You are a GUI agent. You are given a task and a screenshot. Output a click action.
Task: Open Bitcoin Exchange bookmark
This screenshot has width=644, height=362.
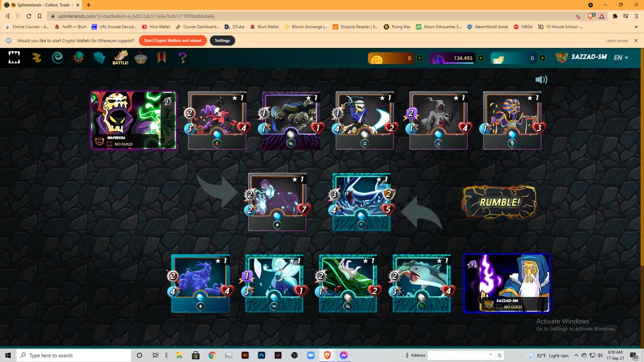click(x=306, y=27)
